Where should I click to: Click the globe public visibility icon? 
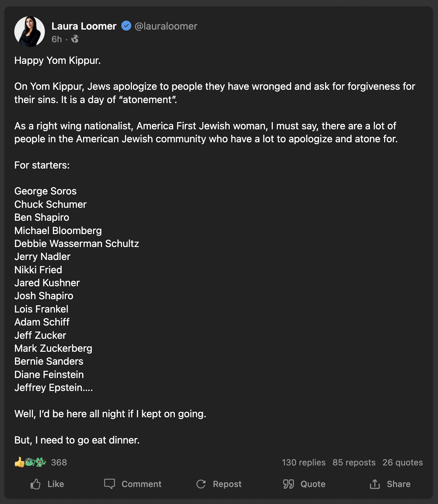click(x=75, y=39)
